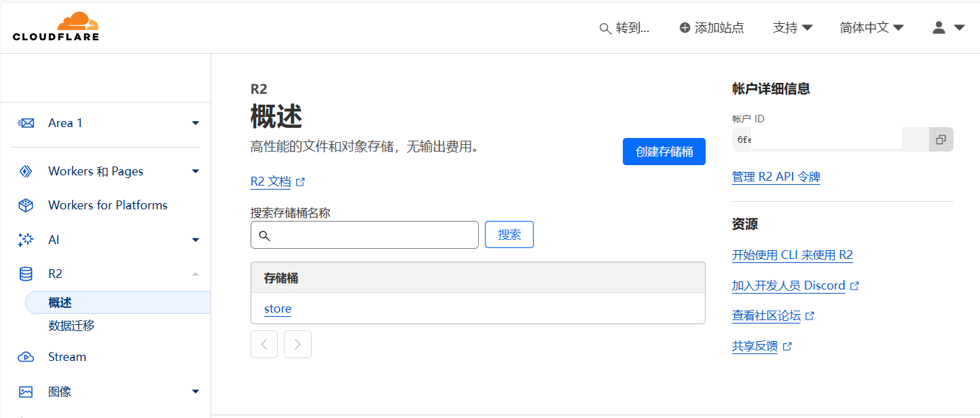Go to next page of buckets
This screenshot has width=980, height=418.
coord(297,344)
